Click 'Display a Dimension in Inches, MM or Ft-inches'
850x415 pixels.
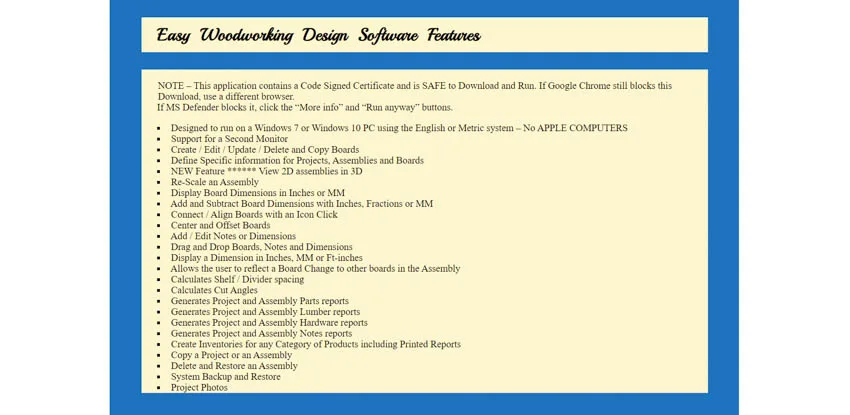click(x=267, y=258)
